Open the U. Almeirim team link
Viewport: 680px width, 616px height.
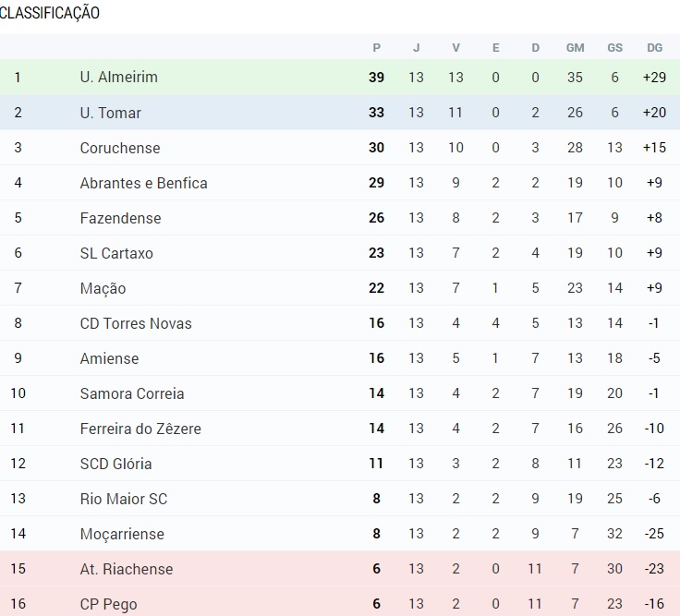pos(119,78)
